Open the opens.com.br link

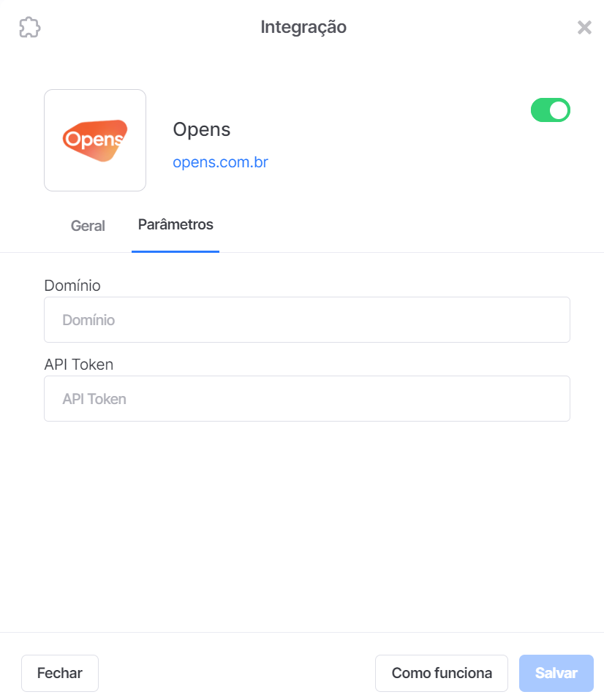(220, 162)
